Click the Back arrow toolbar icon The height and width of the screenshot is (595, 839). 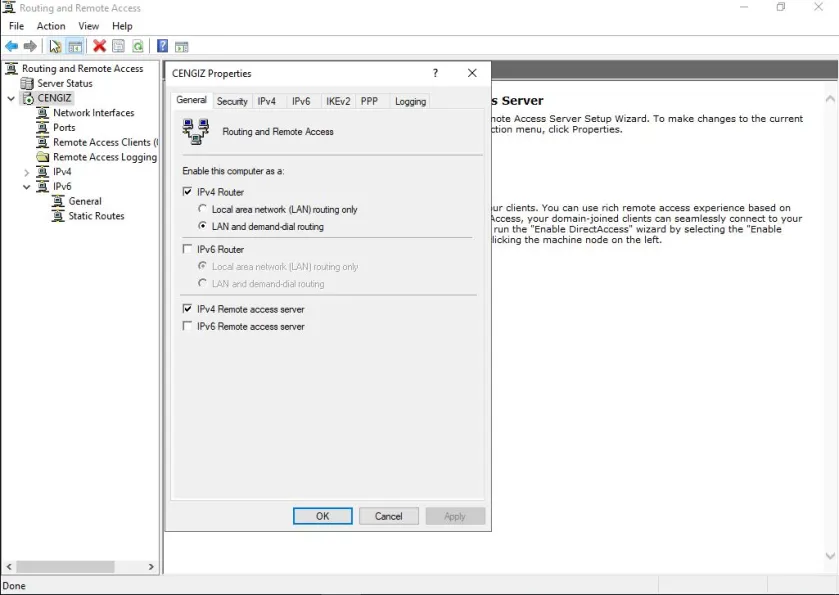point(11,46)
